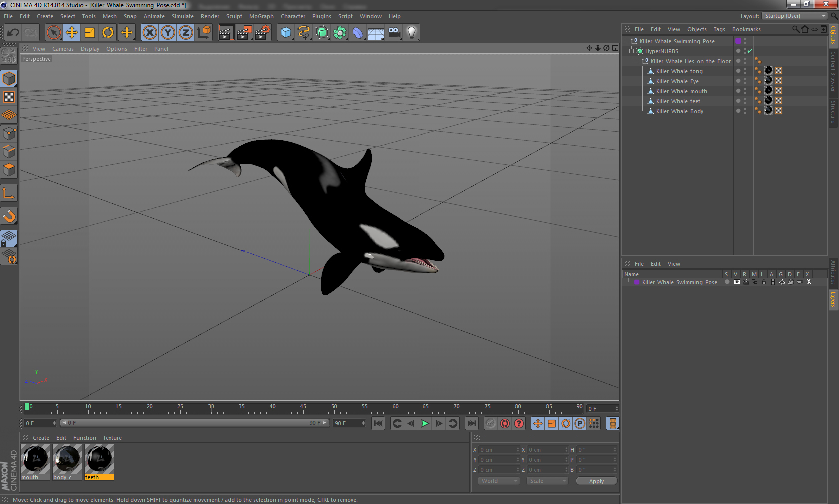The height and width of the screenshot is (504, 839).
Task: Go to start of animation
Action: click(378, 423)
